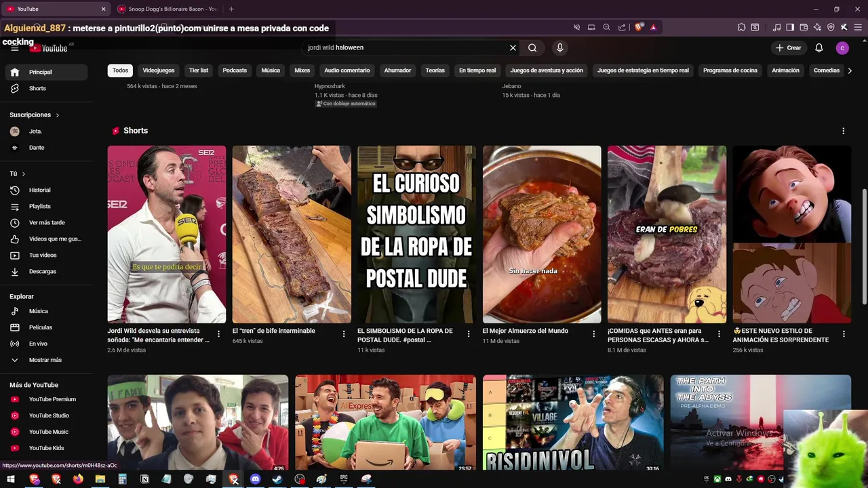Click the YouTube logo

(x=48, y=48)
